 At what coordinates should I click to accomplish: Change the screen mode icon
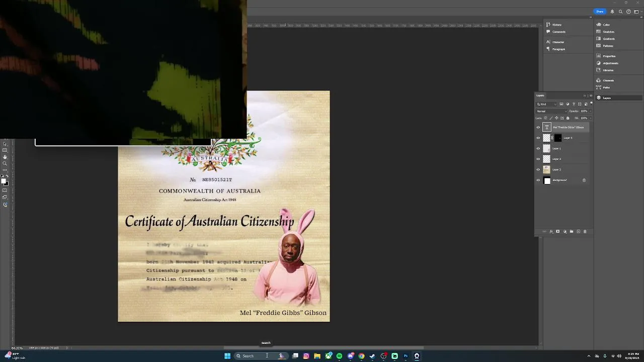pyautogui.click(x=5, y=197)
